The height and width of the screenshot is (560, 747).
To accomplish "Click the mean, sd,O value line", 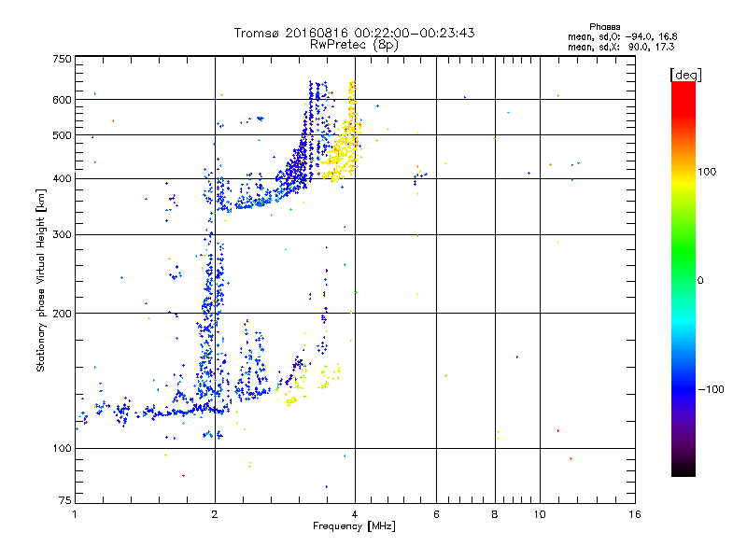I will (x=622, y=36).
